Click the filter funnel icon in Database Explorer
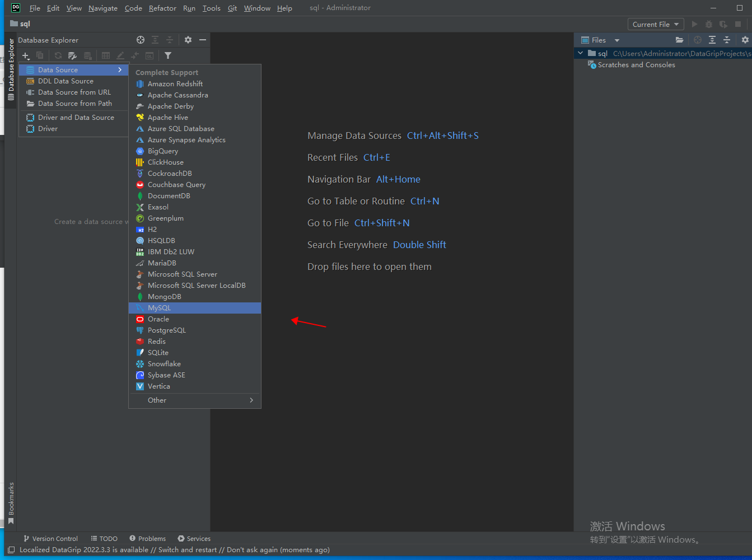The image size is (752, 560). (x=168, y=55)
